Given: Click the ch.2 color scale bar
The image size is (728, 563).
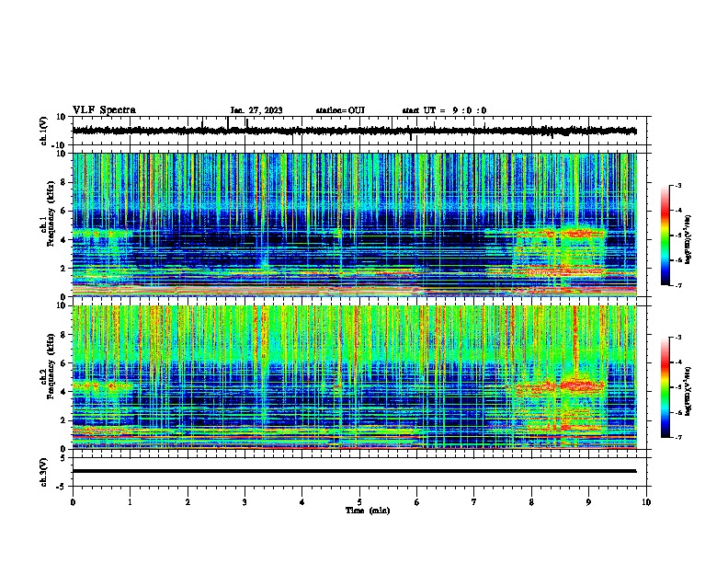Looking at the screenshot, I should [x=665, y=387].
